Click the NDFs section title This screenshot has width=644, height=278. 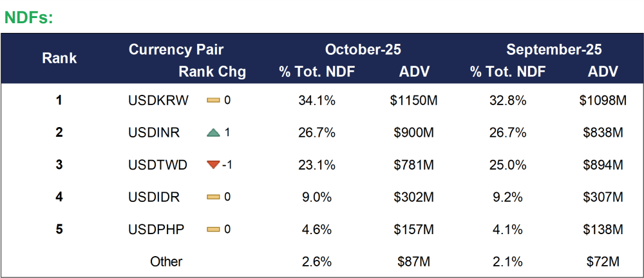28,17
